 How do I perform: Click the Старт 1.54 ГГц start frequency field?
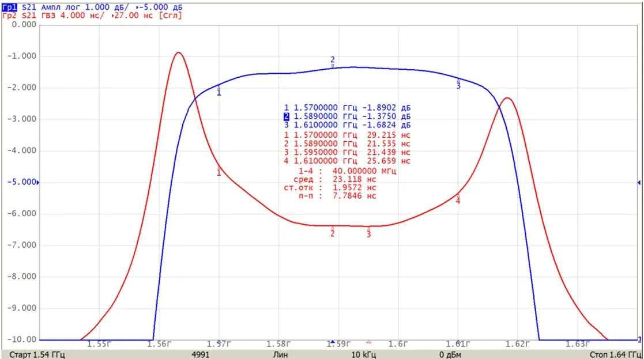(37, 354)
